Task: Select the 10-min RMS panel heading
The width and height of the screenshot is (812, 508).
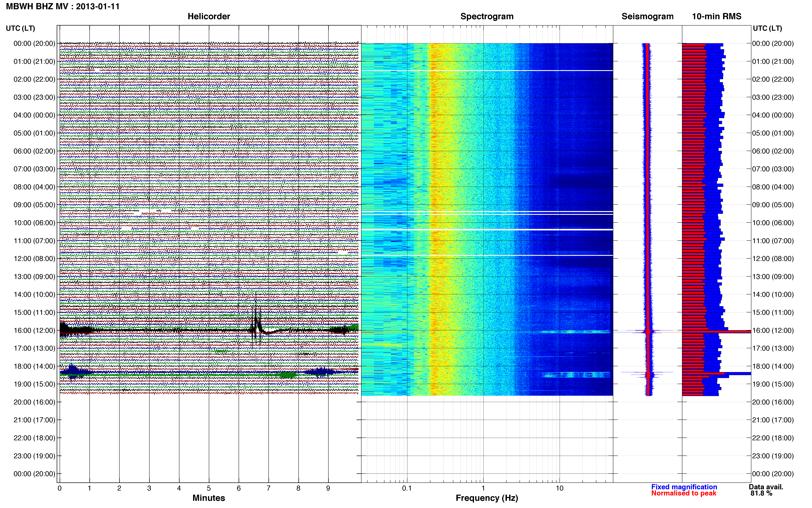Action: pyautogui.click(x=717, y=16)
